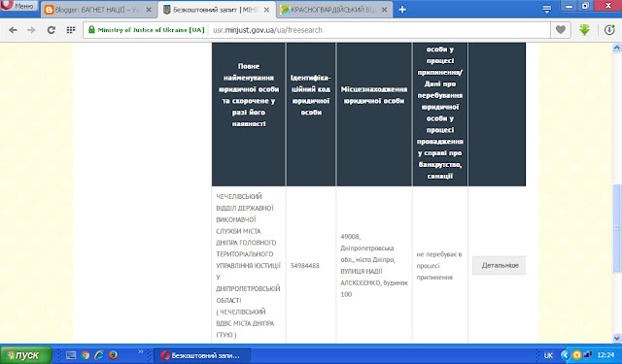This screenshot has width=622, height=364.
Task: Switch to the Blogger БАГНЕТ НАЦІЇ tab
Action: [98, 10]
